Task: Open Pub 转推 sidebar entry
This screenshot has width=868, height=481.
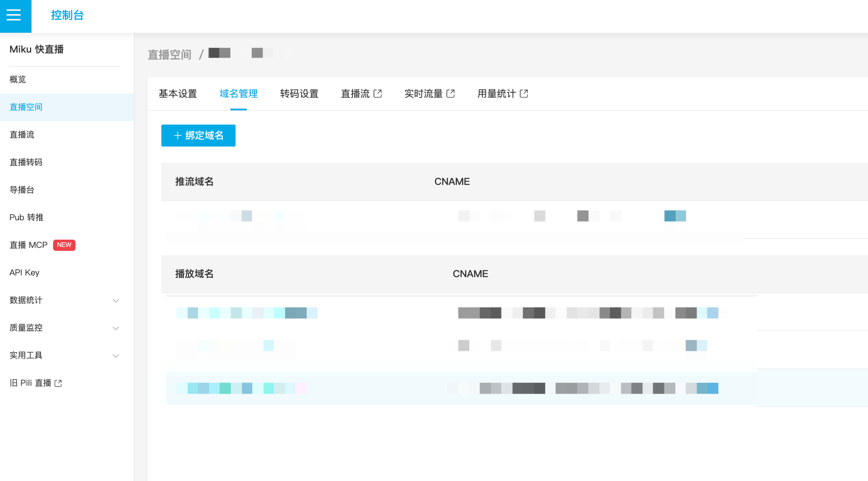Action: 26,217
